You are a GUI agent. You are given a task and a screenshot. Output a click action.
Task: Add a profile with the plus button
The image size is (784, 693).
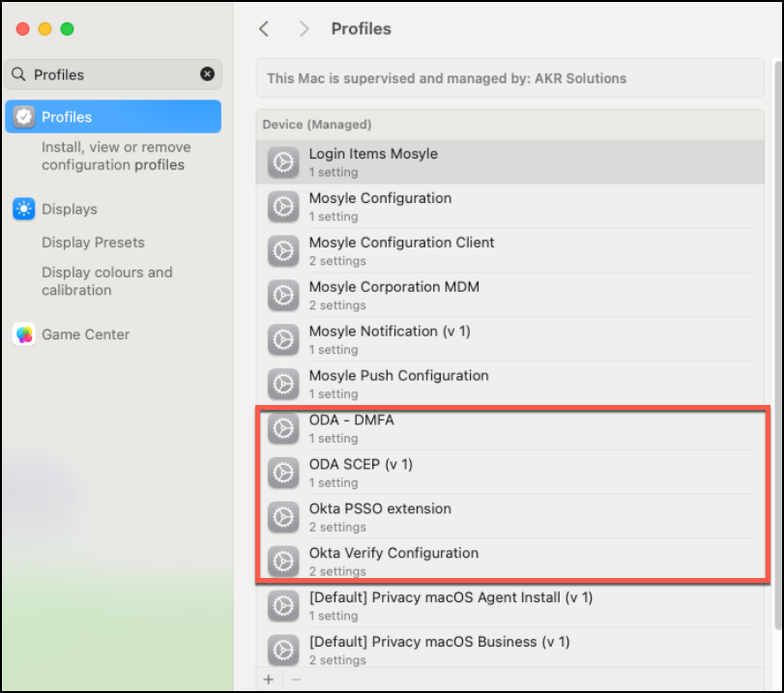(269, 679)
